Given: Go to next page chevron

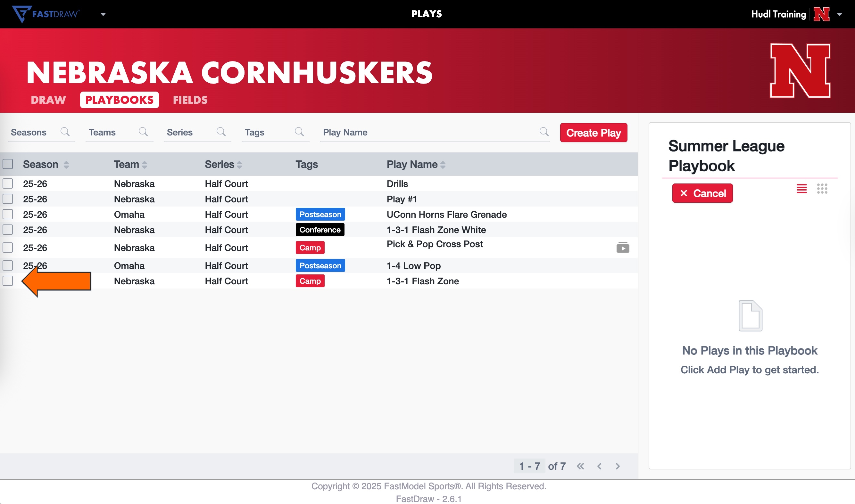Looking at the screenshot, I should (x=618, y=466).
